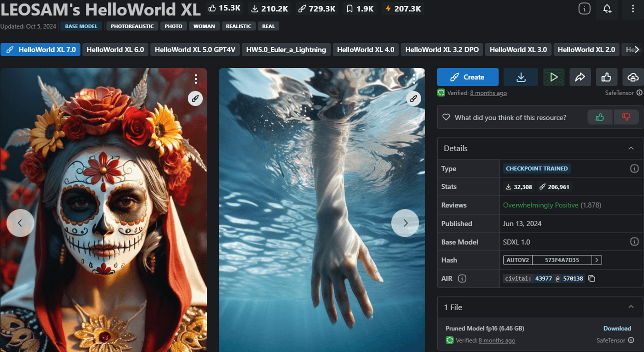The image size is (644, 352).
Task: Like the model with thumbs up button
Action: click(607, 77)
